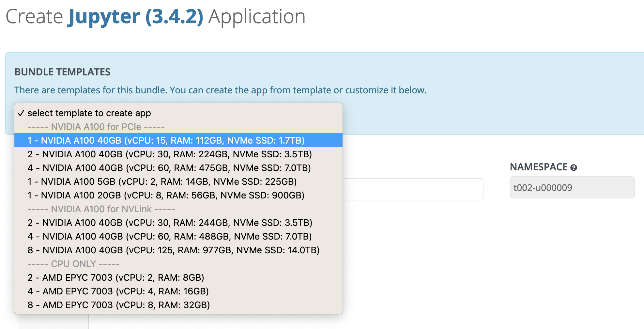644x329 pixels.
Task: Select 8 - NVIDIA A100 40GB RAM 977GB template
Action: 178,250
